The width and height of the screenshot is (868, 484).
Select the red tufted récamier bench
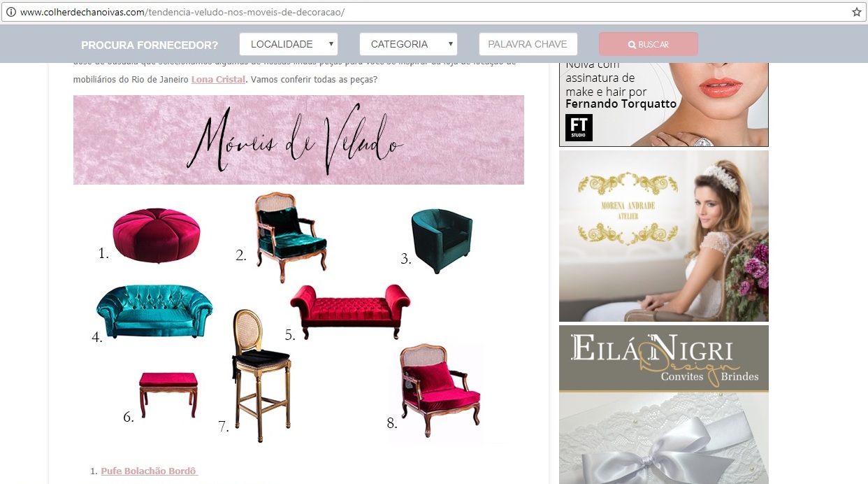click(350, 311)
